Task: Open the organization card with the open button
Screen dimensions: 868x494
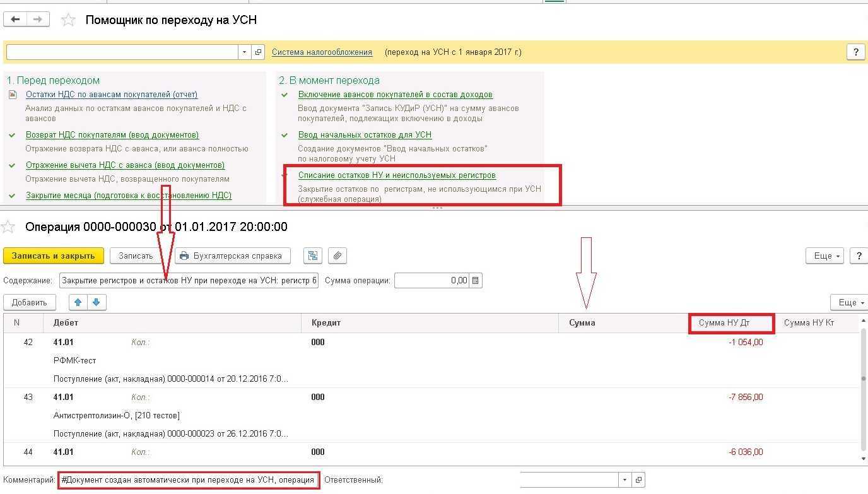Action: point(258,52)
